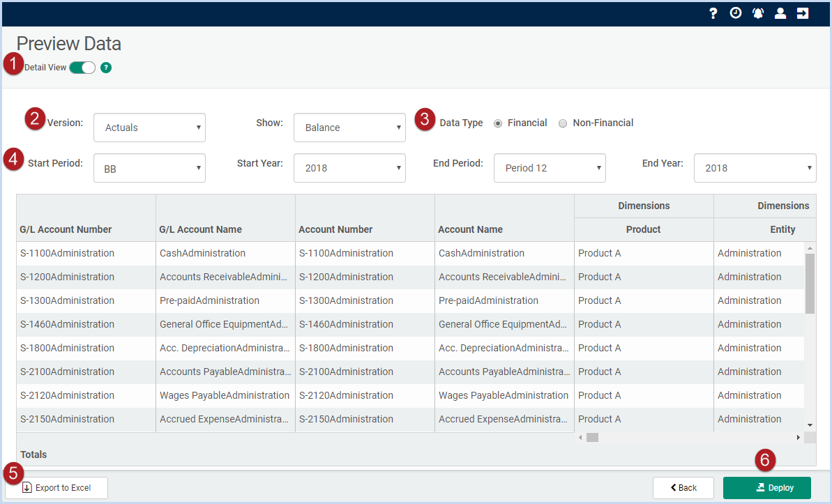Click the sign out arrow icon
This screenshot has width=832, height=504.
click(803, 13)
